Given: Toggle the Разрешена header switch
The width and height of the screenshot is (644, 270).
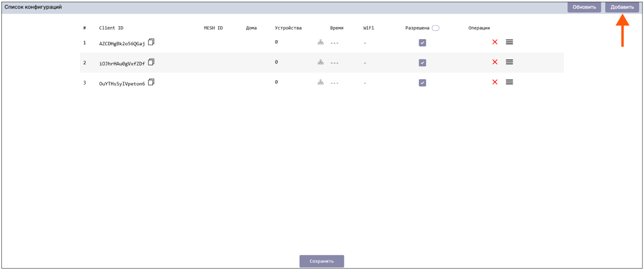Looking at the screenshot, I should pyautogui.click(x=435, y=28).
